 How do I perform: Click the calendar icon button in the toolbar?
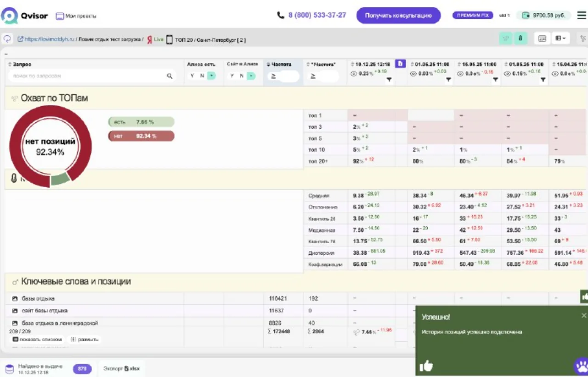pos(542,39)
